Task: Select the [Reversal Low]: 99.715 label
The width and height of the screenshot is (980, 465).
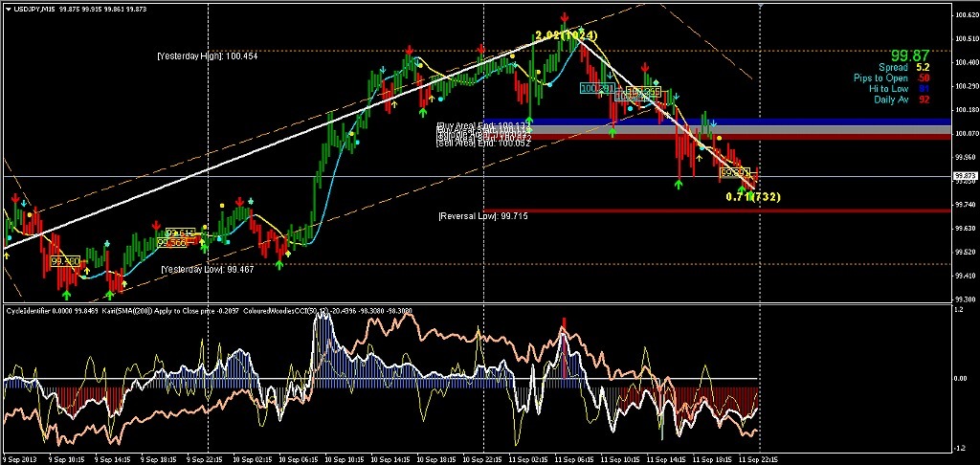Action: [x=483, y=216]
